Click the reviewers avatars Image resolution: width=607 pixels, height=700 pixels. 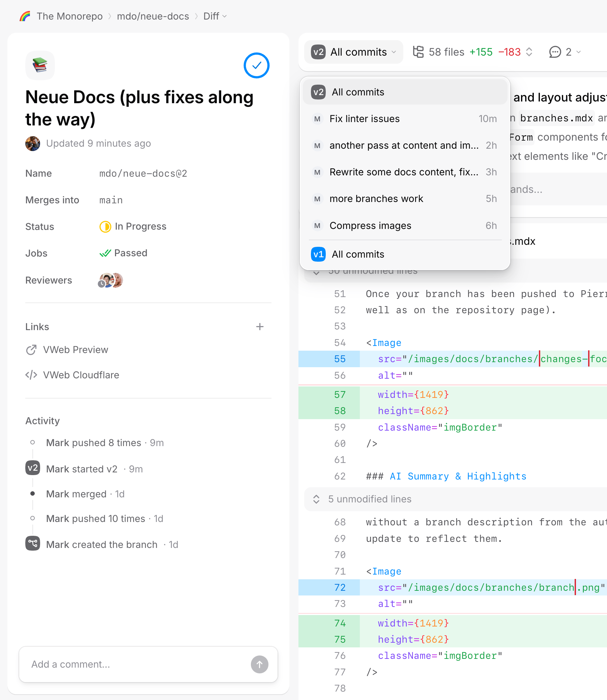tap(110, 281)
